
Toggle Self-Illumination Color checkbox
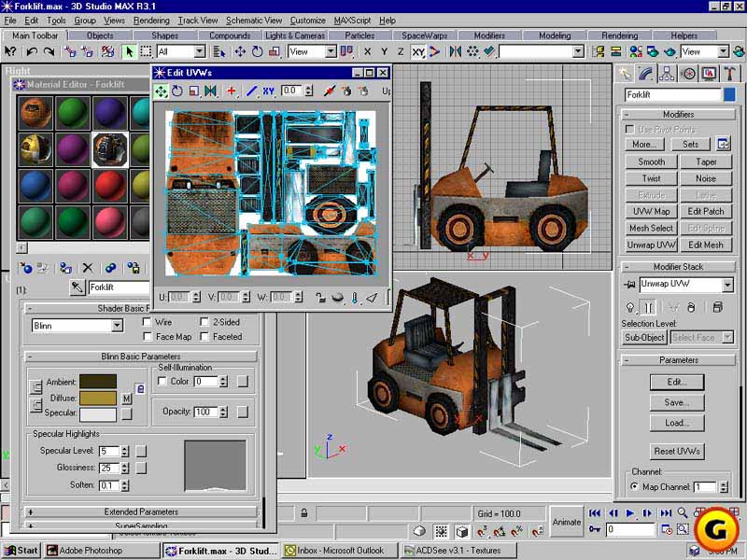tap(162, 381)
